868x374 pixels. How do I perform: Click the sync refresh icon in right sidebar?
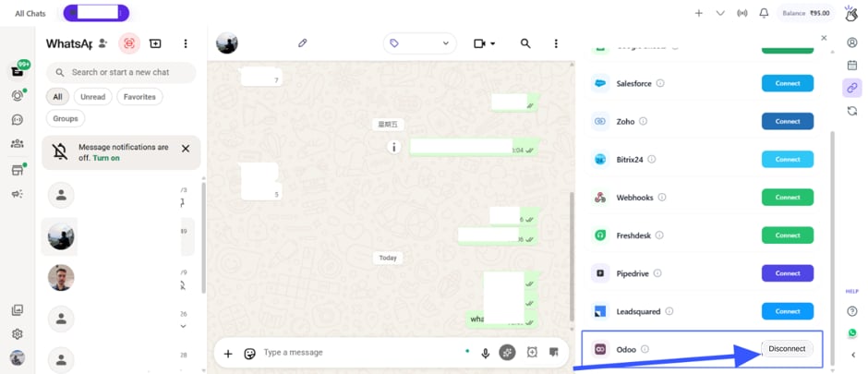tap(852, 111)
